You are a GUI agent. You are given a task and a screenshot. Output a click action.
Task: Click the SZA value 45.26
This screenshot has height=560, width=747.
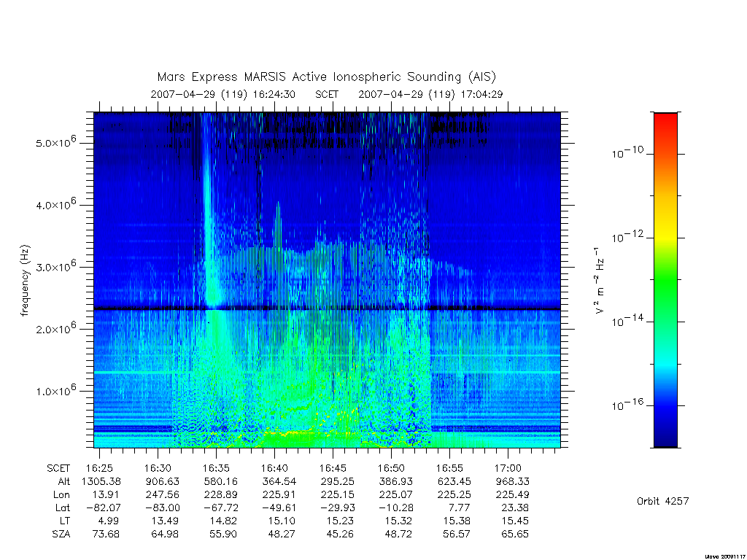coord(340,534)
